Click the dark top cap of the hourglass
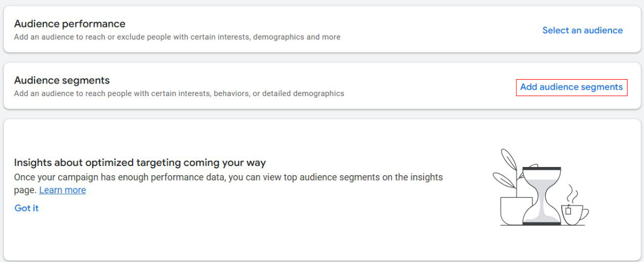Image resolution: width=644 pixels, height=262 pixels. (541, 169)
